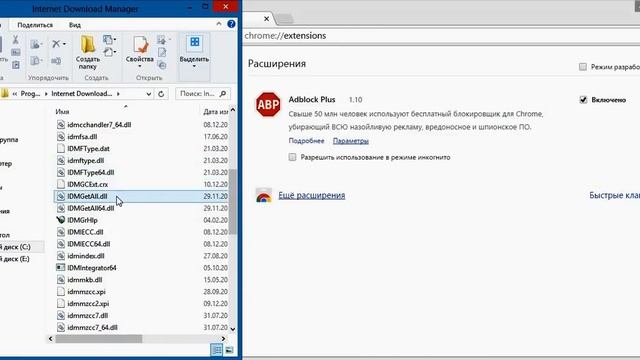
Task: Click the New item icon in Create group
Action: (108, 40)
